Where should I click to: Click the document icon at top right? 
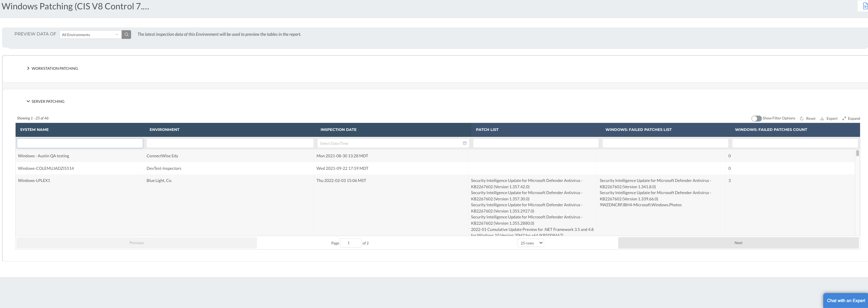865,6
